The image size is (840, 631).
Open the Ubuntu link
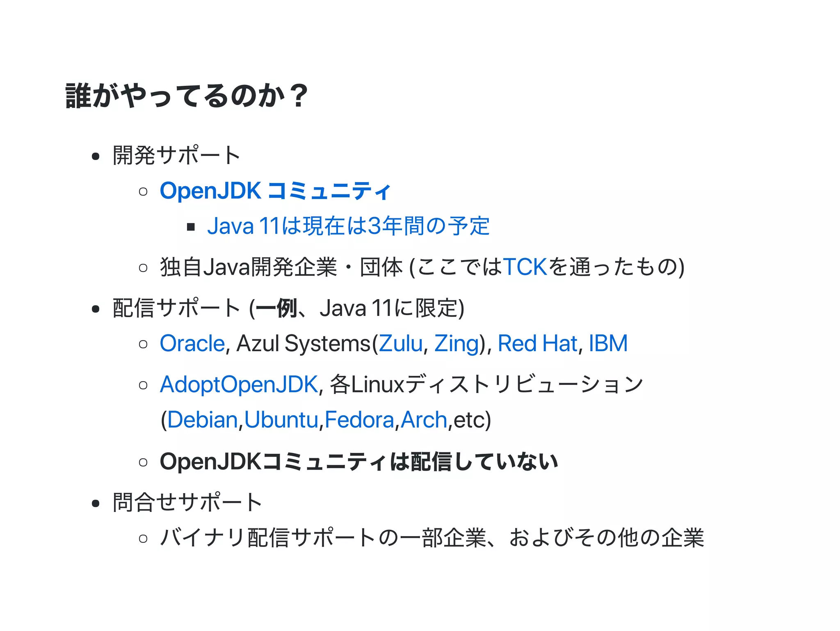[x=281, y=420]
